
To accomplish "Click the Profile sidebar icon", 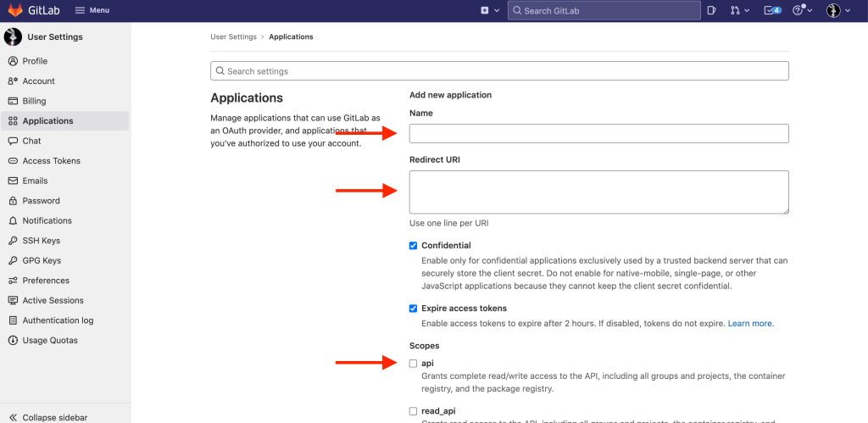I will point(13,61).
